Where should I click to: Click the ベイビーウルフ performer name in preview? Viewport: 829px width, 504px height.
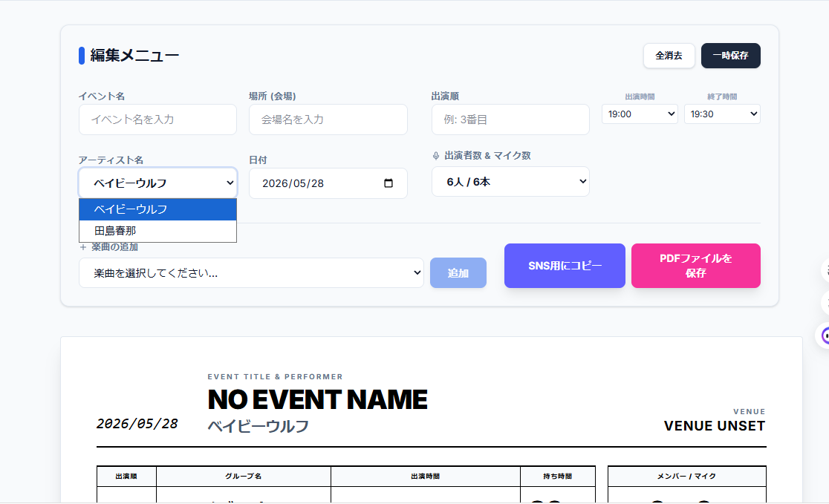pyautogui.click(x=258, y=426)
